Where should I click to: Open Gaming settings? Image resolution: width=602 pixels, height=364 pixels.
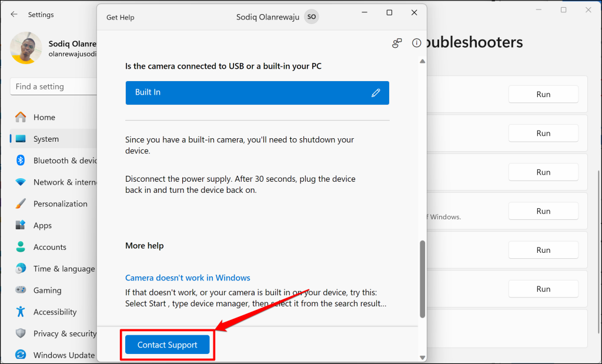pos(53,290)
